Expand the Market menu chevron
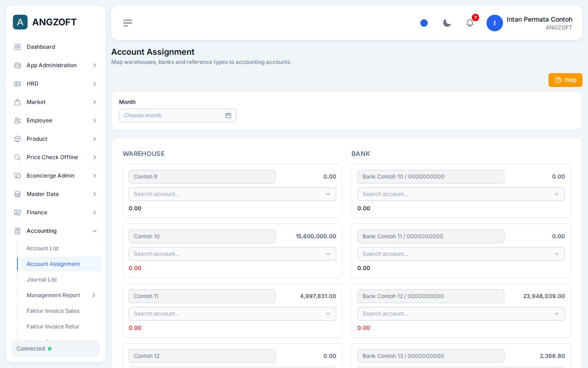588x368 pixels. [95, 102]
